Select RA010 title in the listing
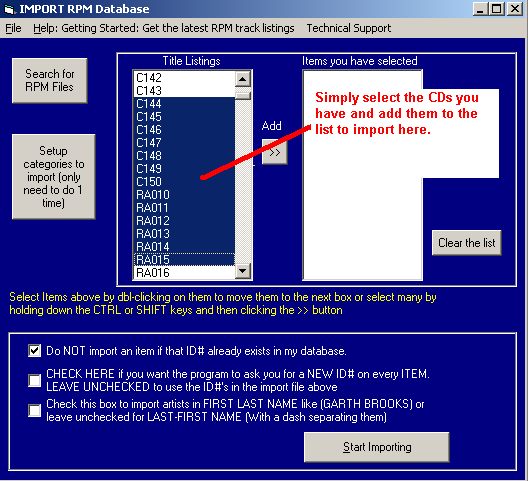The height and width of the screenshot is (481, 528). point(184,195)
